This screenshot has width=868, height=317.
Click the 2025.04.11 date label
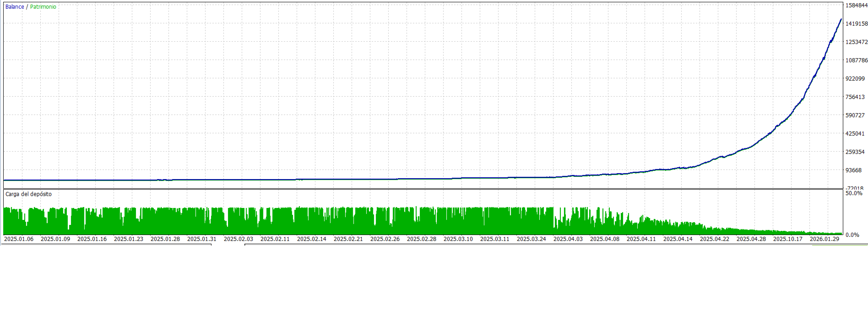[x=641, y=239]
